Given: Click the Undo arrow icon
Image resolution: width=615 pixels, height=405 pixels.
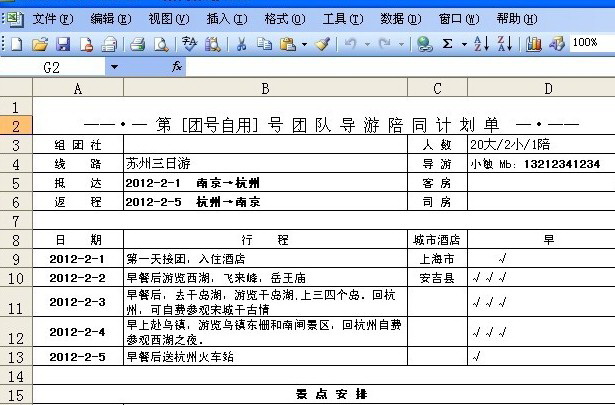Looking at the screenshot, I should (x=350, y=44).
